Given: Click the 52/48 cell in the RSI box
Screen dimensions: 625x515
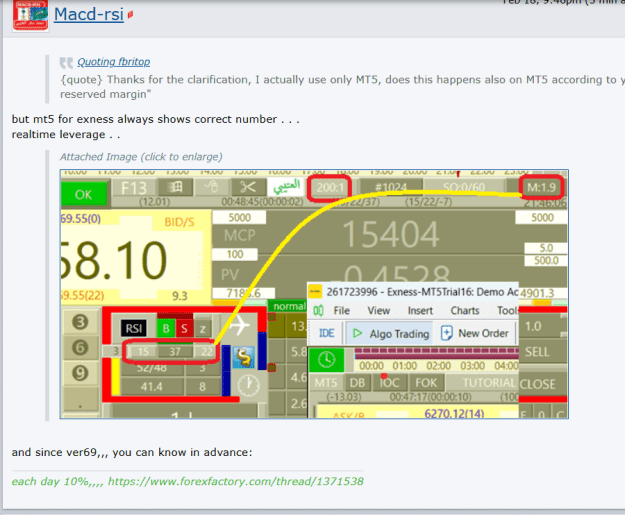Looking at the screenshot, I should tap(151, 368).
